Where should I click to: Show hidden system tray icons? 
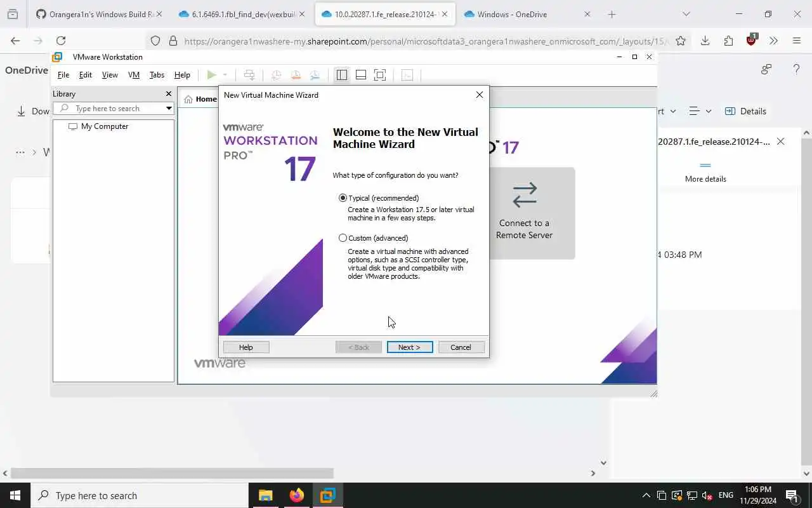coord(646,495)
